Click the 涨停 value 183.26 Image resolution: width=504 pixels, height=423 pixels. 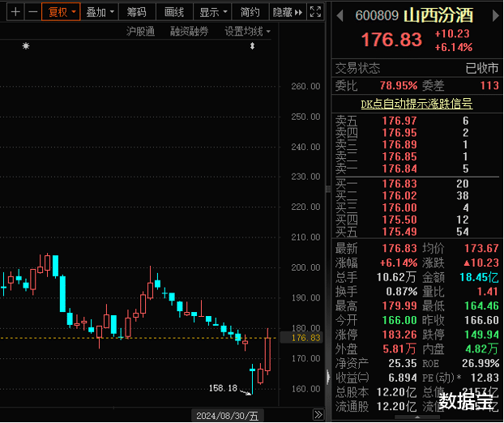point(399,335)
